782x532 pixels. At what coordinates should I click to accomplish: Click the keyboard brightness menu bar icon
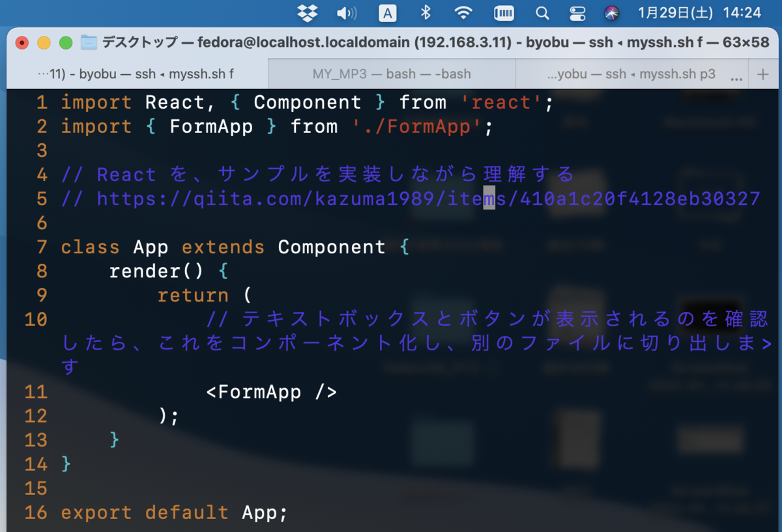coord(504,13)
